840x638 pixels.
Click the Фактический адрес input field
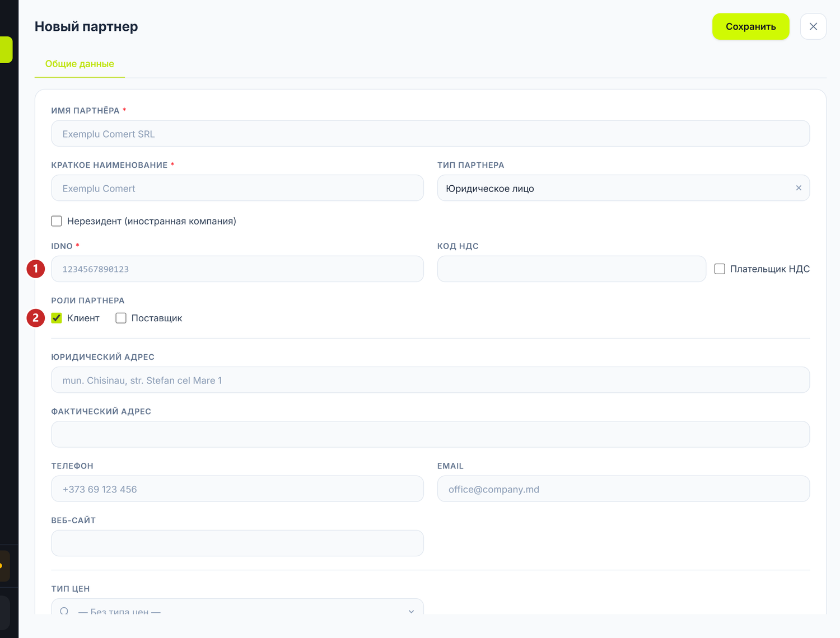[x=431, y=434]
